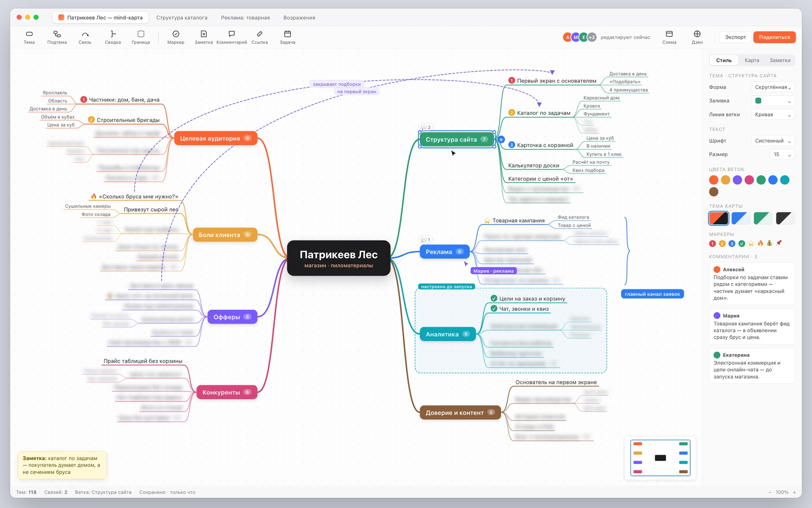Click plus button beside Структура сайта node
Viewport: 812px width, 508px height.
click(501, 139)
